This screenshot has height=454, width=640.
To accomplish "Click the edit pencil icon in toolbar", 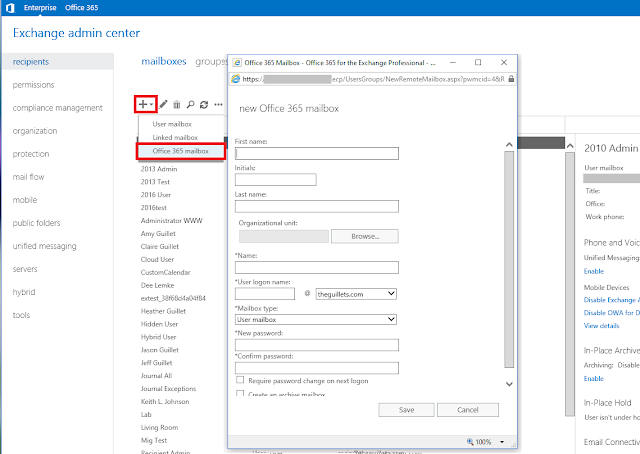I will point(163,105).
